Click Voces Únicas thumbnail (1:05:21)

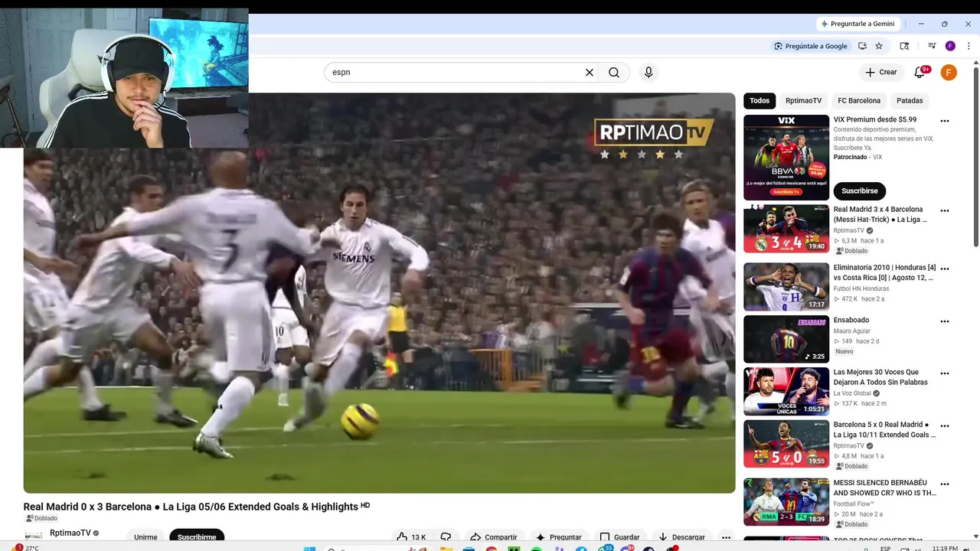pyautogui.click(x=786, y=391)
